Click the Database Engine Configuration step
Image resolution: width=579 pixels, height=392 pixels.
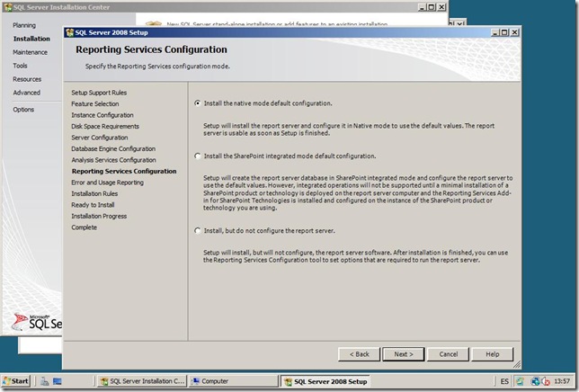click(x=113, y=148)
